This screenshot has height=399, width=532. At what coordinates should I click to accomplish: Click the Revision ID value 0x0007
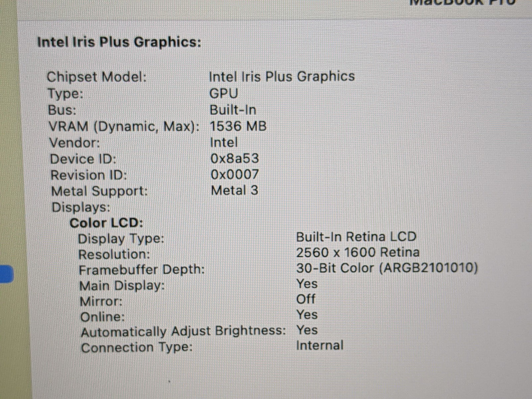click(234, 175)
